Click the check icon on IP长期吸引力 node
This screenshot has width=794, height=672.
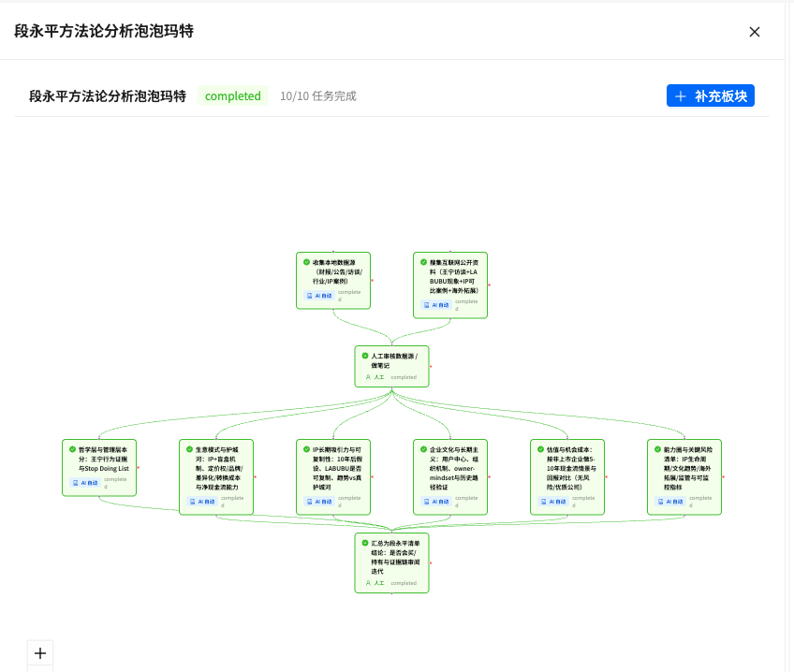[306, 449]
